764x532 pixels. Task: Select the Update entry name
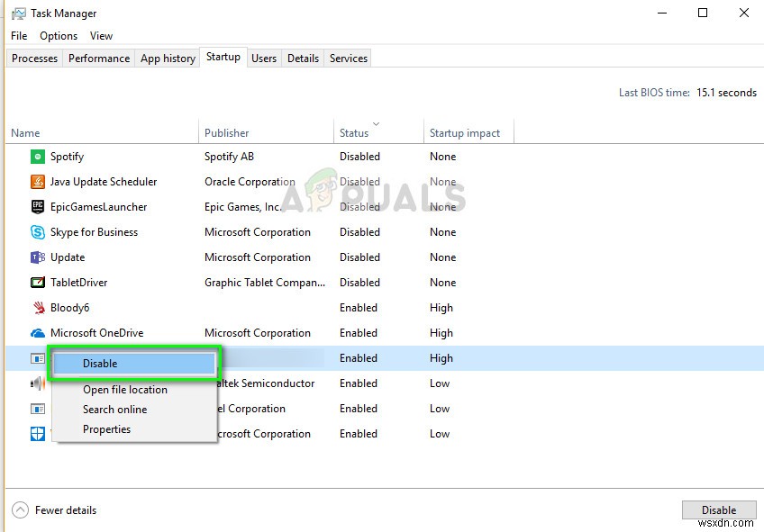click(x=68, y=257)
